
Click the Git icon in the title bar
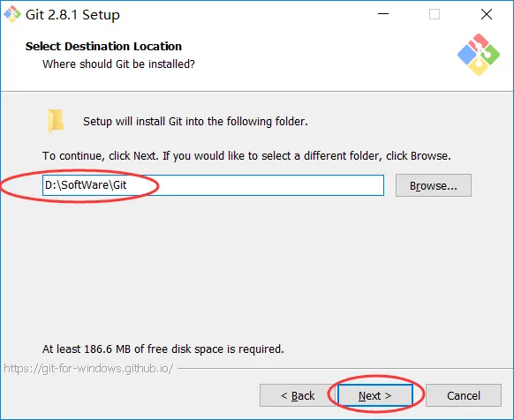[12, 14]
